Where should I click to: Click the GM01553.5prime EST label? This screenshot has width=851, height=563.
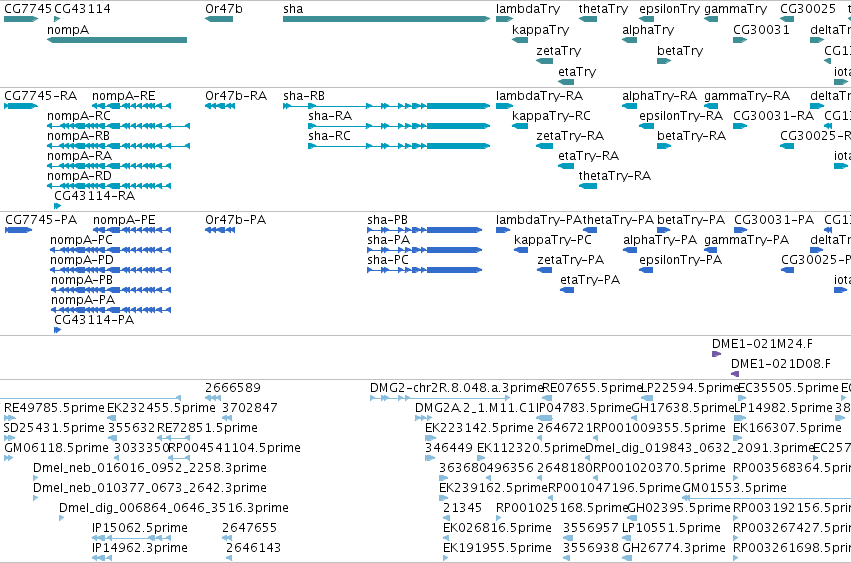tap(734, 488)
